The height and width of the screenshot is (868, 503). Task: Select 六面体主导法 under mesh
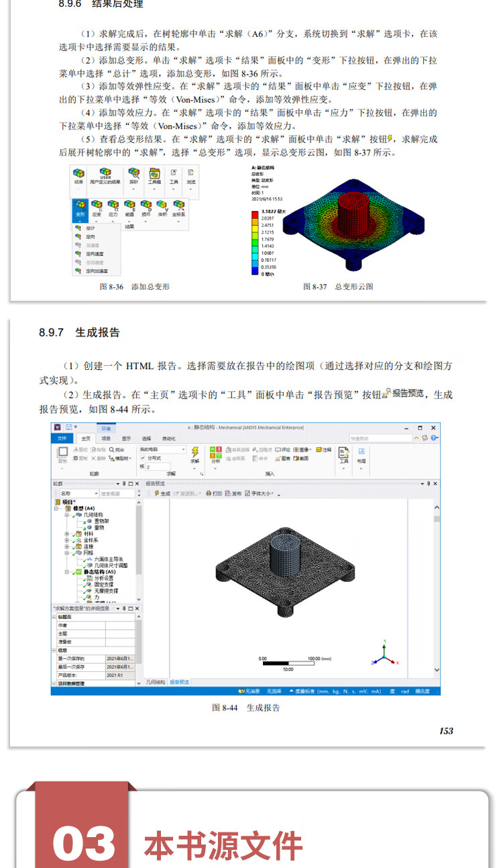[x=108, y=559]
